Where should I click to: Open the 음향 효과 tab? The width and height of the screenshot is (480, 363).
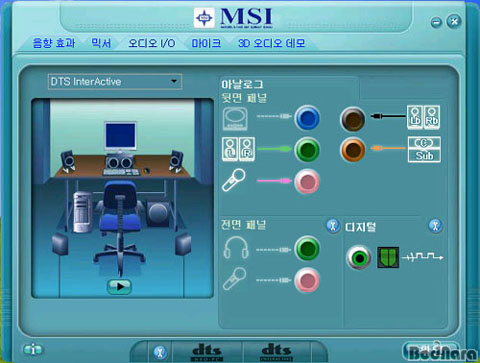point(54,43)
